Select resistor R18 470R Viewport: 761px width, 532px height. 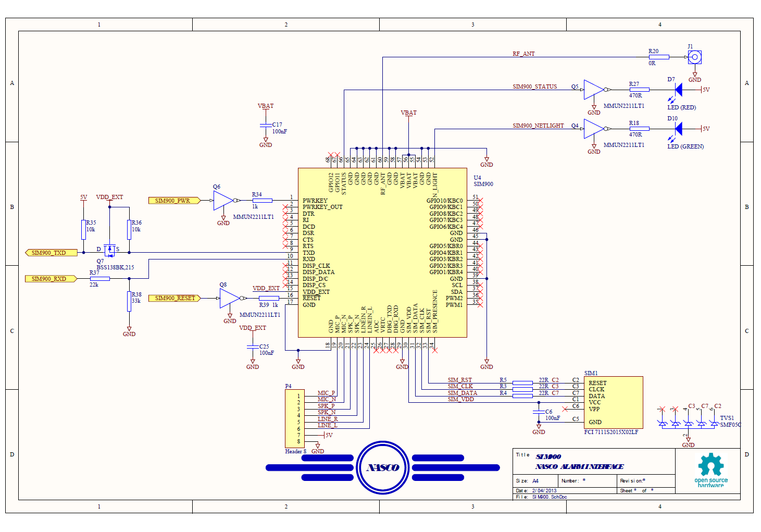click(639, 129)
